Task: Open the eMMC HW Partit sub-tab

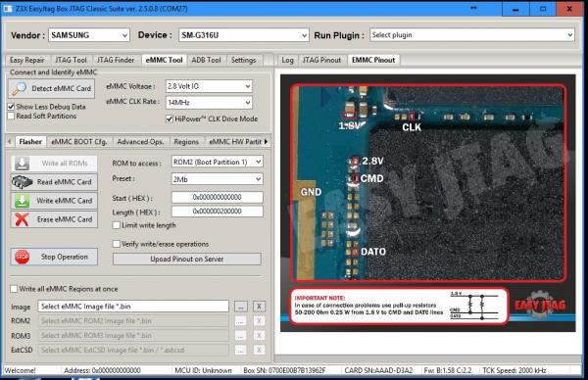Action: 235,142
